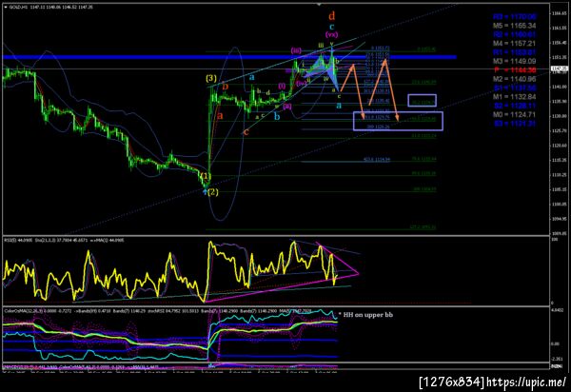Select the M4 = 1157.21 pivot label
Screen dimensions: 571x392
pos(515,44)
